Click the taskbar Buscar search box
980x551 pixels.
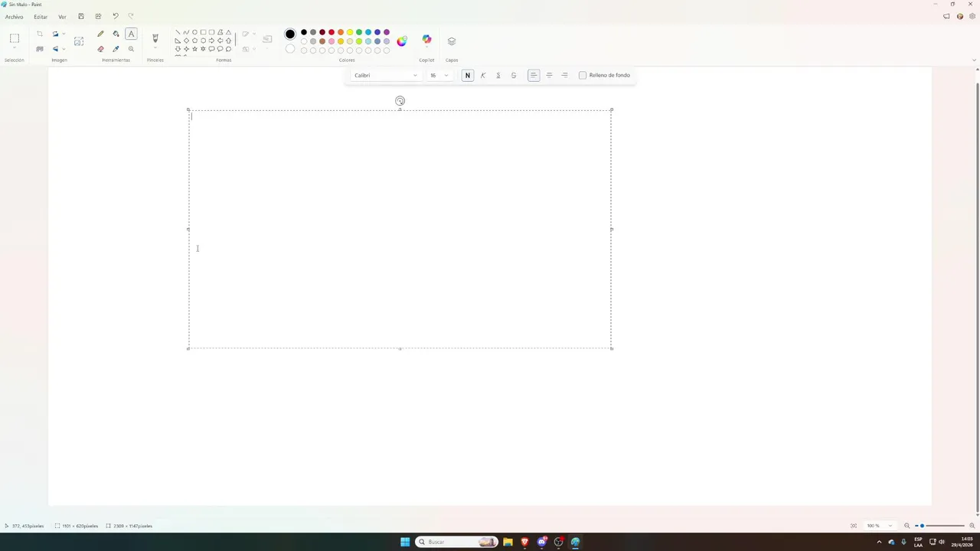click(x=456, y=542)
